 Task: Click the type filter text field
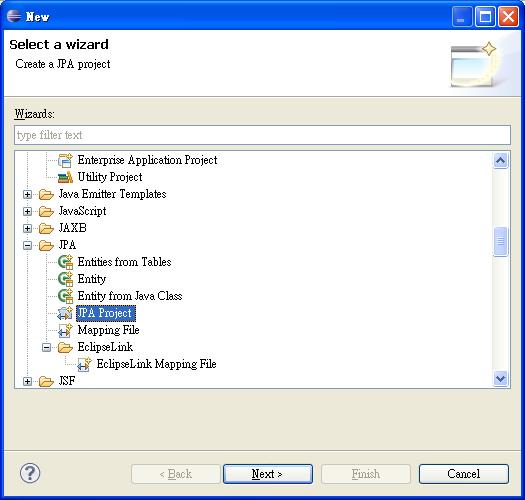[262, 135]
